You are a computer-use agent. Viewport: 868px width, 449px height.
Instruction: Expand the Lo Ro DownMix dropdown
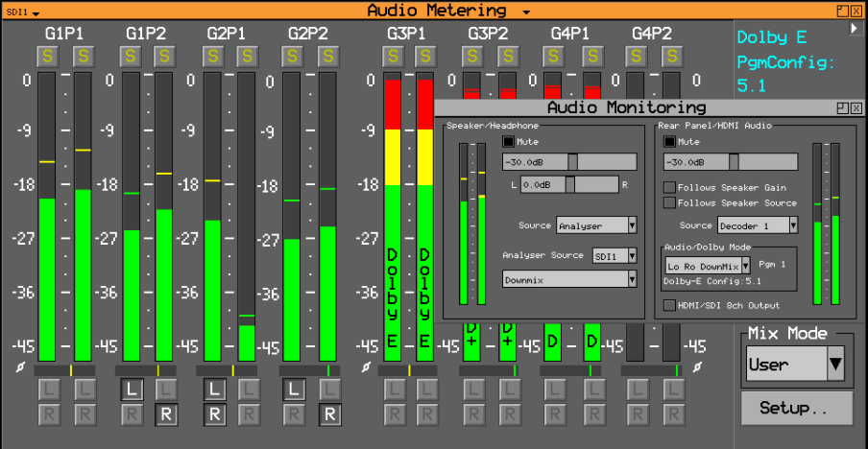(708, 266)
